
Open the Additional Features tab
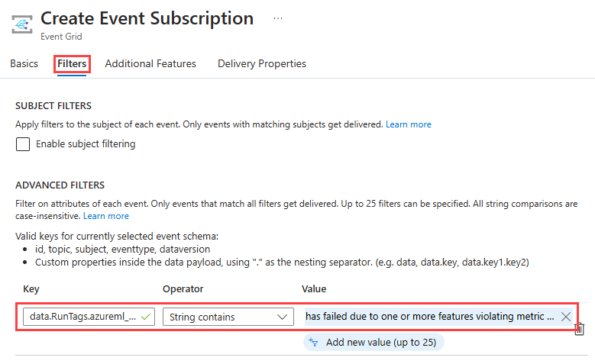click(x=150, y=64)
